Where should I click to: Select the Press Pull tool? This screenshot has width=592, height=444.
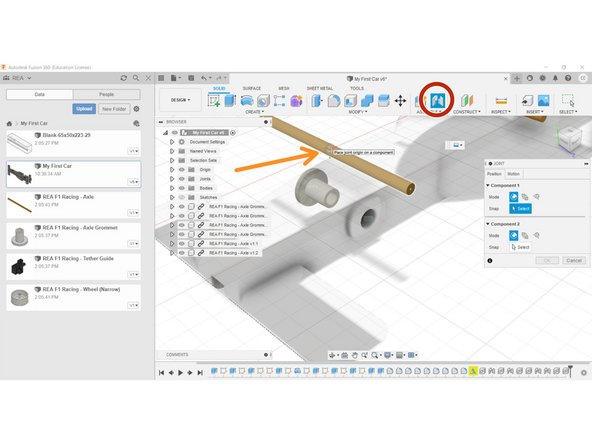coord(317,100)
